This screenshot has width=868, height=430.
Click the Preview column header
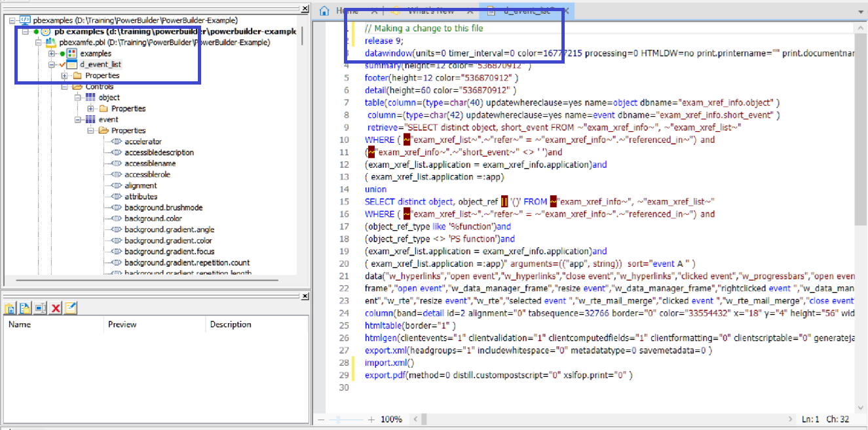(x=155, y=324)
